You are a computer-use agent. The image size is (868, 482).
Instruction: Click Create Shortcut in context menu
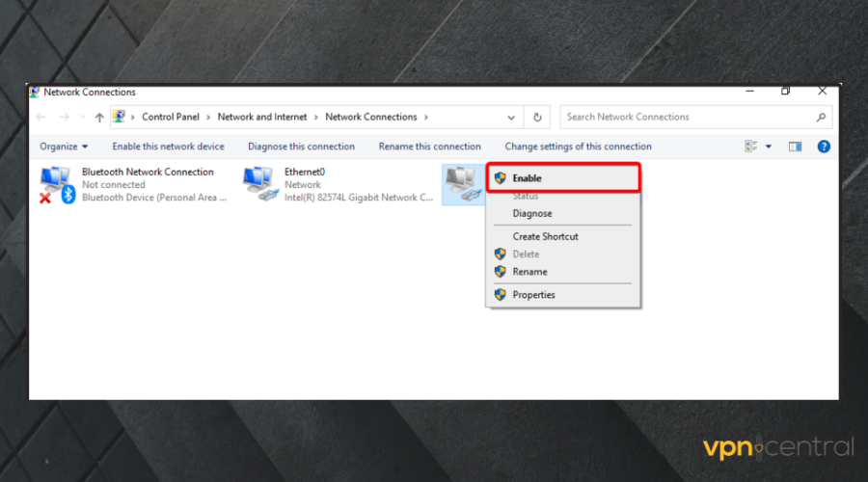[x=545, y=236]
